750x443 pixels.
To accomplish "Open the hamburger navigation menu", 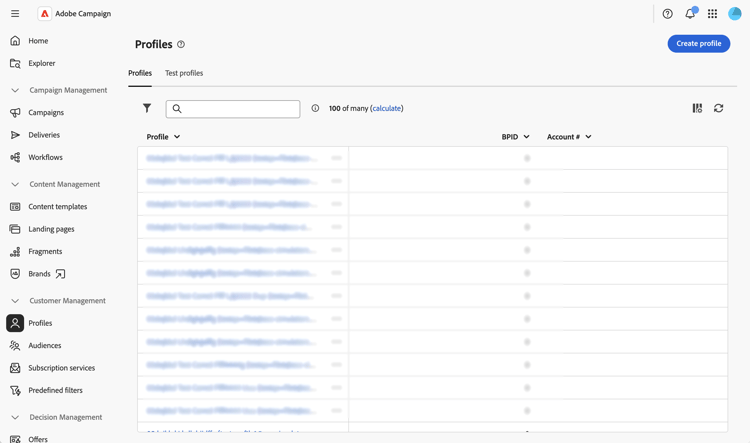I will pos(15,14).
